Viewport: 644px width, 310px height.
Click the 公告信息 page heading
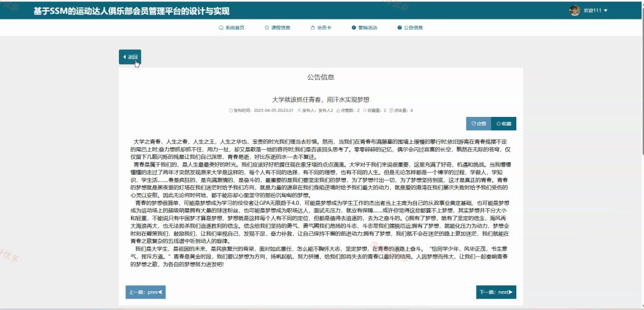pos(321,77)
